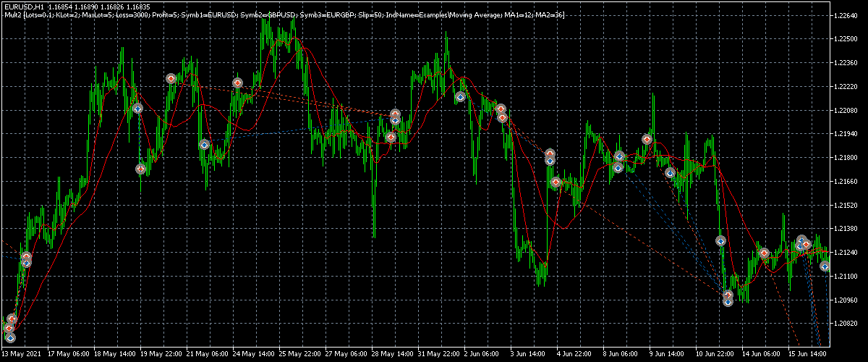Click time label 28 May 14:00
868x362 pixels.
(393, 355)
